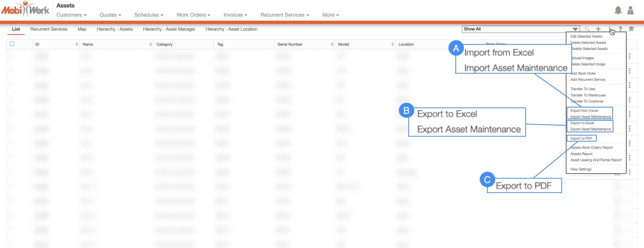Click the notifications bell icon

(618, 10)
